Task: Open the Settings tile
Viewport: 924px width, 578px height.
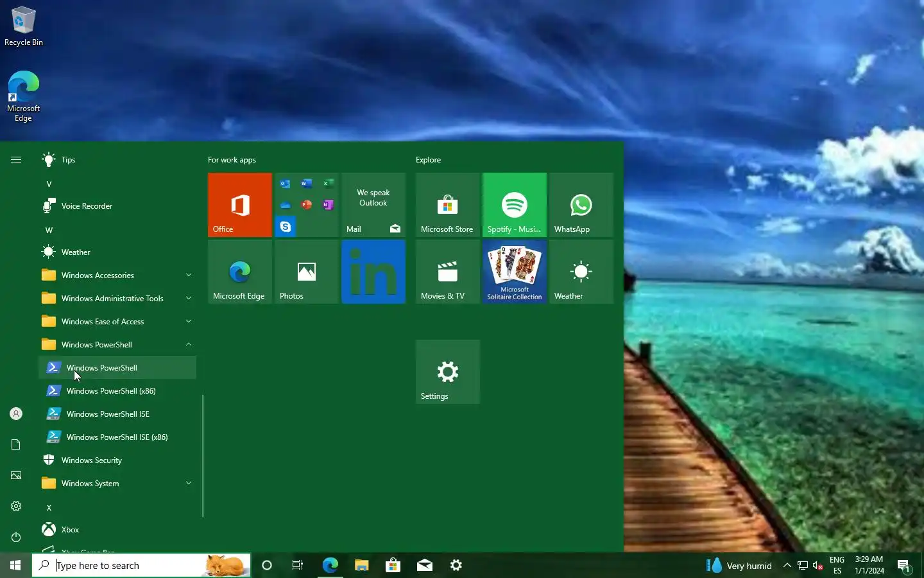Action: [x=448, y=372]
